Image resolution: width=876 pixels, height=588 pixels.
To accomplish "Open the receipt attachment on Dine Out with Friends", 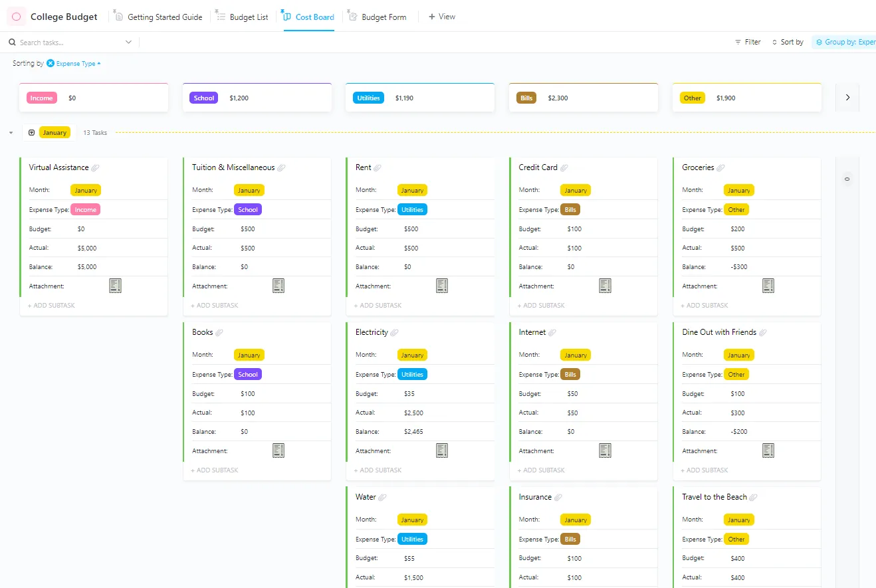I will coord(768,450).
